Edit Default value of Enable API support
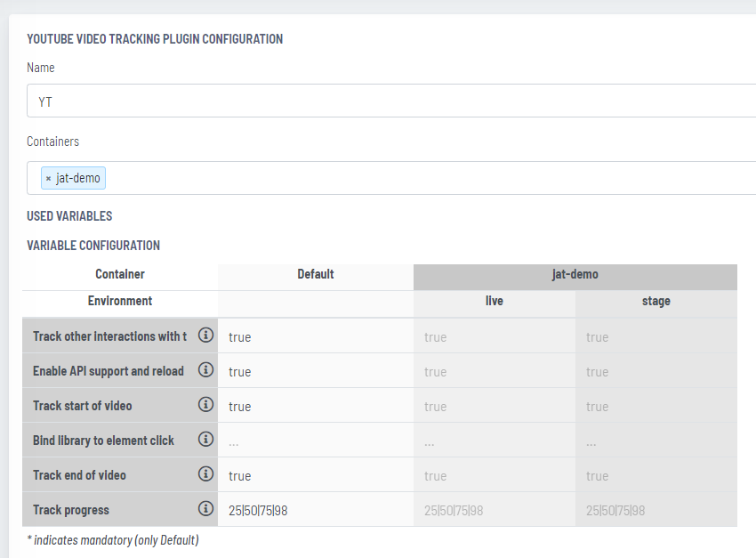 tap(316, 371)
